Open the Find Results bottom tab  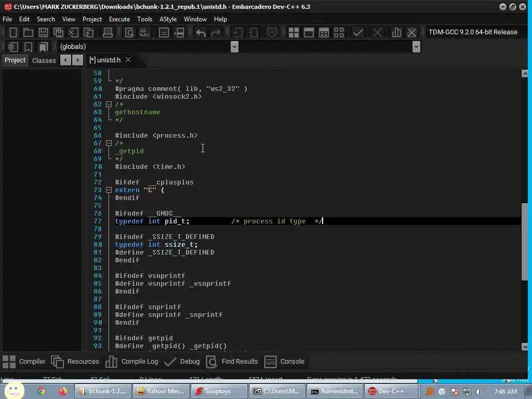click(232, 362)
